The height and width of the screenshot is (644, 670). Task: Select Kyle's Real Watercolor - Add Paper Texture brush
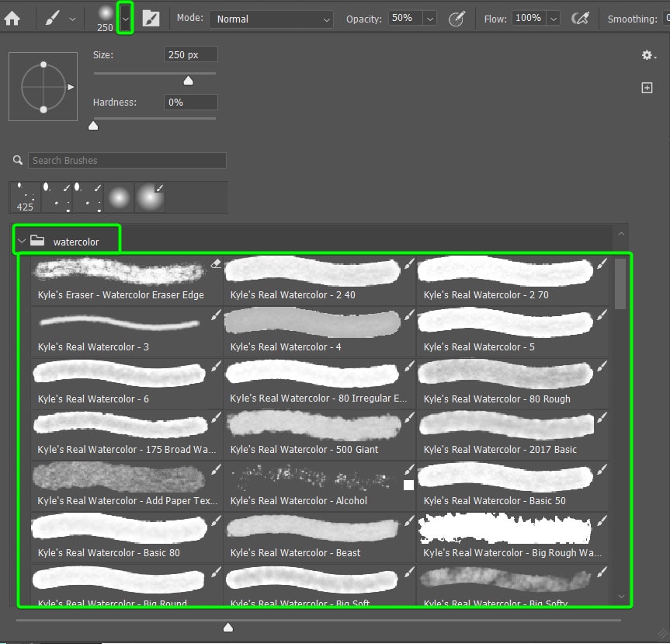(127, 486)
